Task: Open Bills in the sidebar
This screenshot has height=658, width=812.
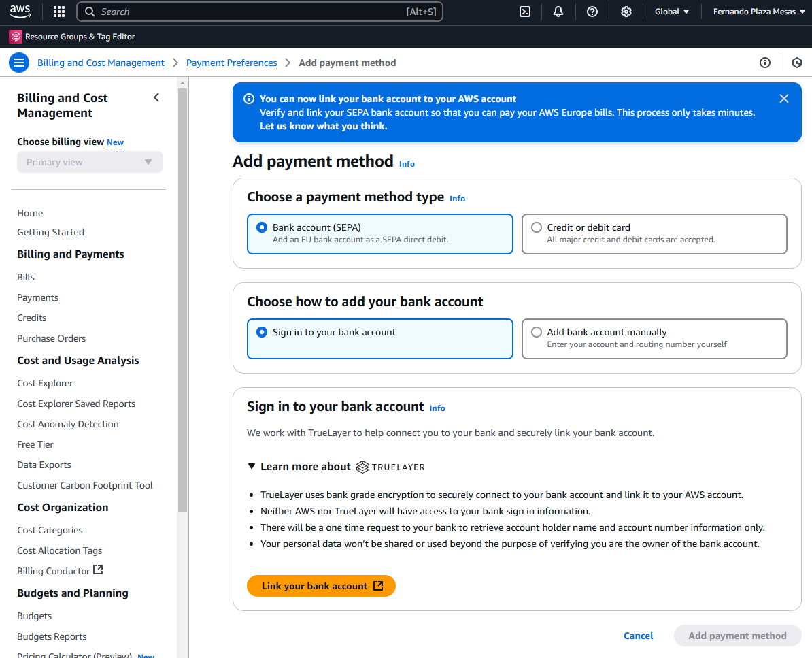Action: (25, 277)
